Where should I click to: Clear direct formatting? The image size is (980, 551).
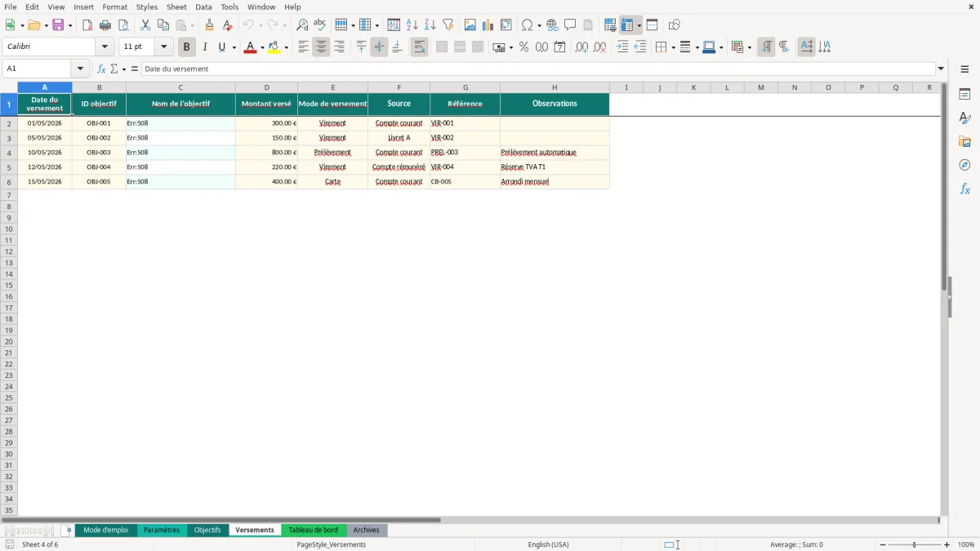point(228,25)
